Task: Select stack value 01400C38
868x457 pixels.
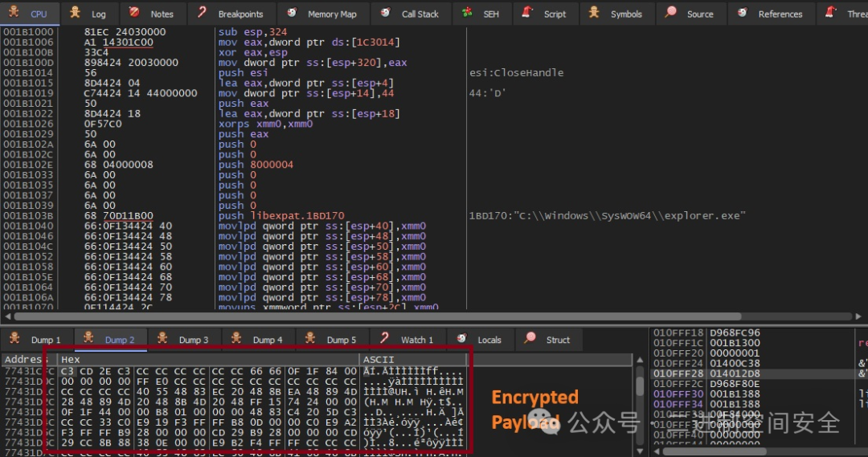Action: (735, 364)
